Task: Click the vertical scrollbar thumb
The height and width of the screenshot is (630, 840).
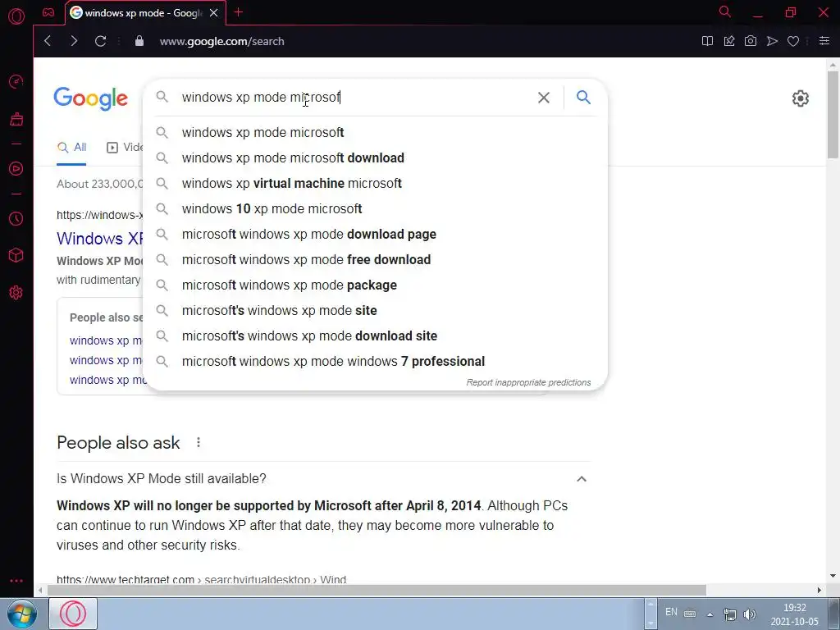Action: click(833, 115)
